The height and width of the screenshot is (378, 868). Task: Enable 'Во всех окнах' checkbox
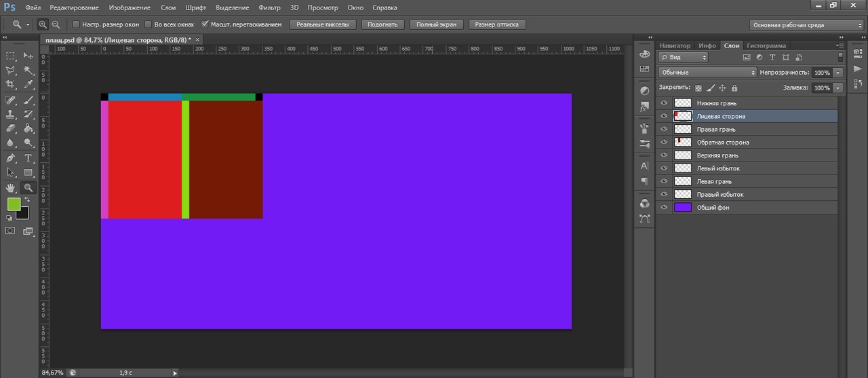click(x=149, y=24)
